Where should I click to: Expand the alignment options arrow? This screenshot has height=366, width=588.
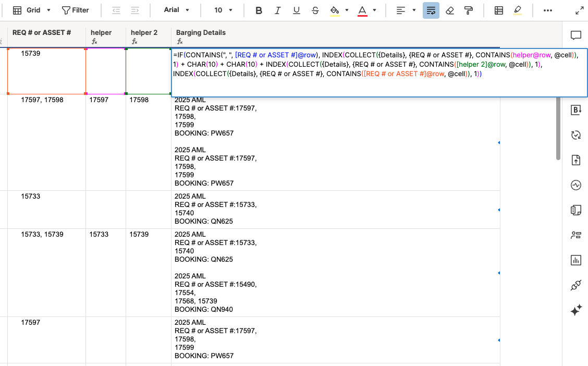414,10
